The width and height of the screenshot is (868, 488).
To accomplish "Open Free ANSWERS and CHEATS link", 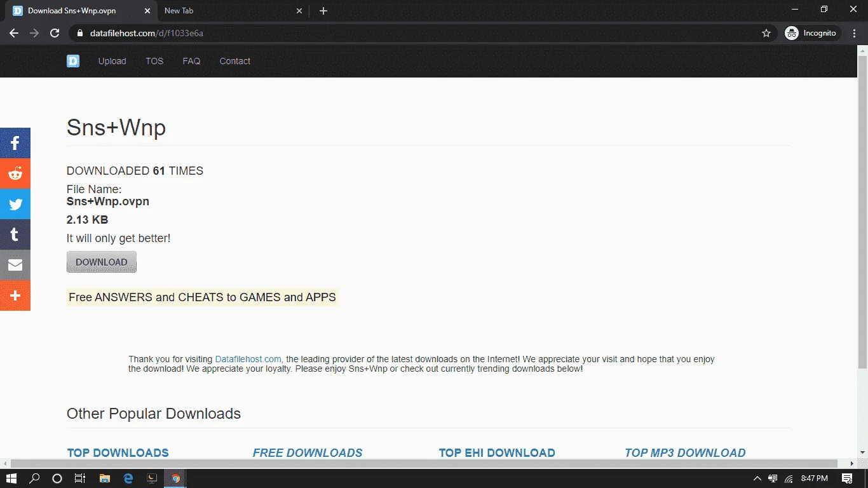I will coord(202,297).
